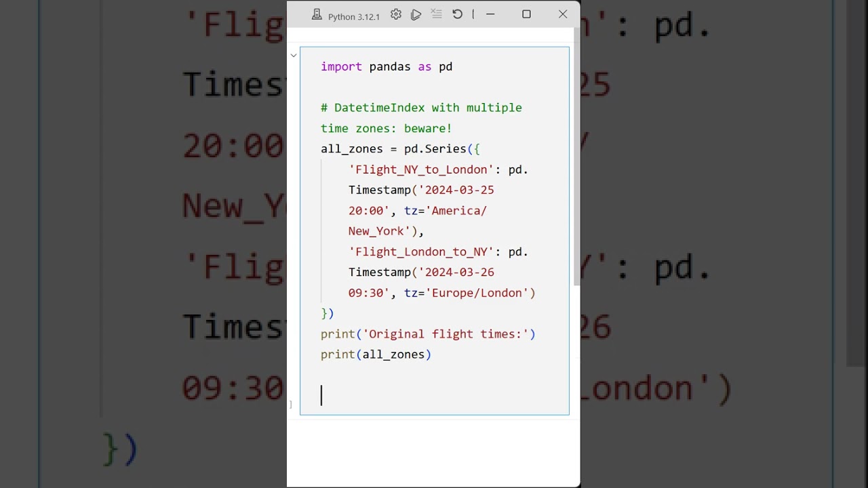Click the 'Flight_NY_to_London' string
Viewport: 868px width, 488px height.
[421, 169]
